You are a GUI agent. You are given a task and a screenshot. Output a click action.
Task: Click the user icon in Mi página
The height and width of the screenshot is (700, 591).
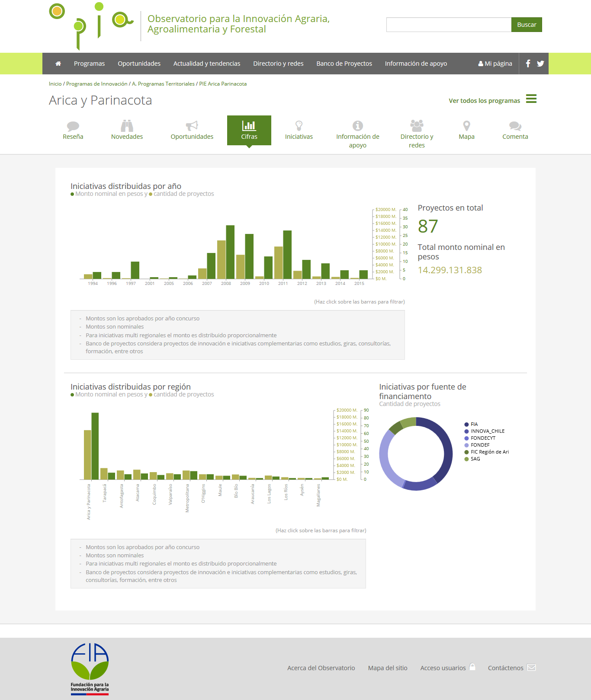click(481, 64)
